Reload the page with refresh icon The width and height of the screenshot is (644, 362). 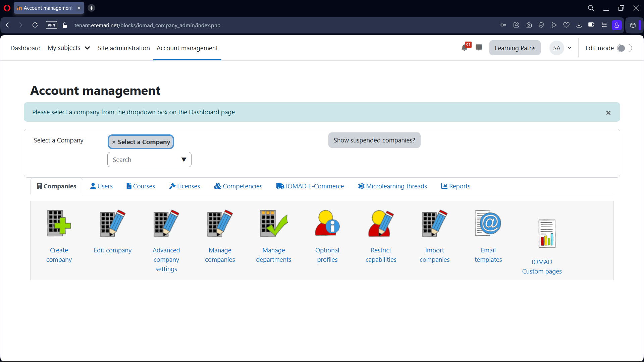(x=35, y=25)
